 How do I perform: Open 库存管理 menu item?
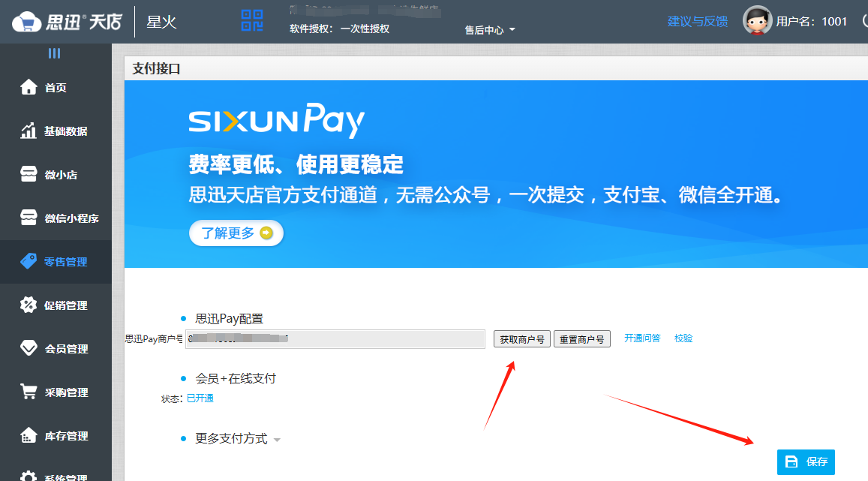[x=56, y=436]
